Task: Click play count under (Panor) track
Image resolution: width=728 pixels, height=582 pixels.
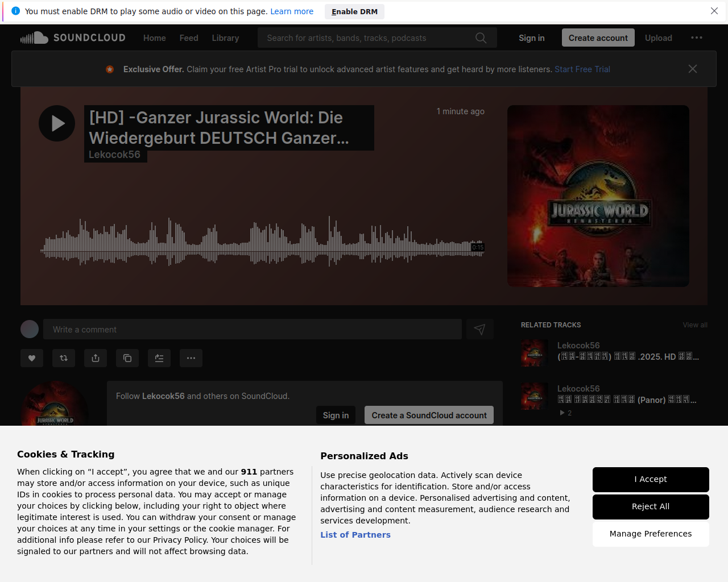Action: pyautogui.click(x=566, y=413)
